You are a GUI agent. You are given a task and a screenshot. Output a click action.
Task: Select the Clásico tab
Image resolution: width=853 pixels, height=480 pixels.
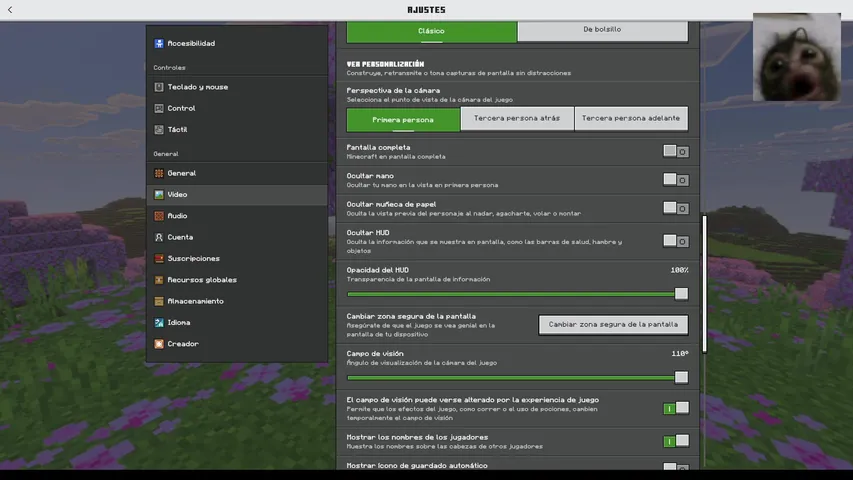(x=431, y=31)
